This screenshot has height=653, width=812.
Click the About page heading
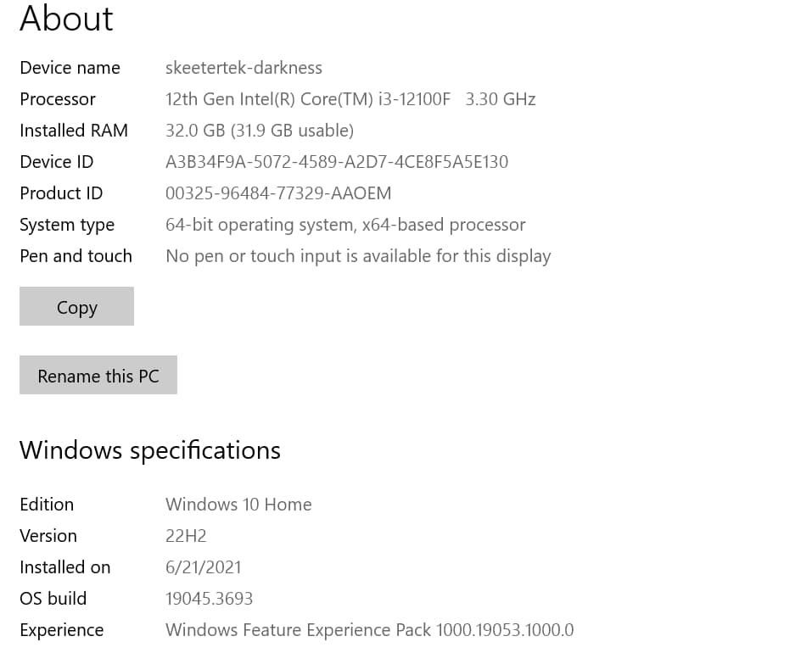66,19
